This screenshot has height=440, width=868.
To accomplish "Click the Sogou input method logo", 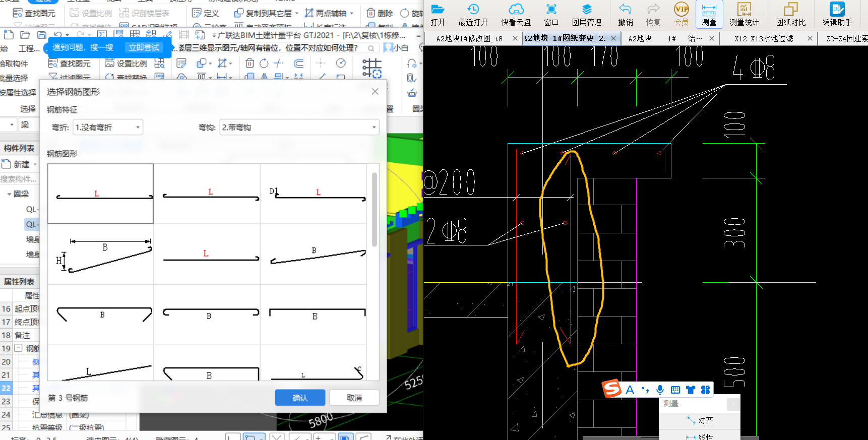I will pos(611,389).
